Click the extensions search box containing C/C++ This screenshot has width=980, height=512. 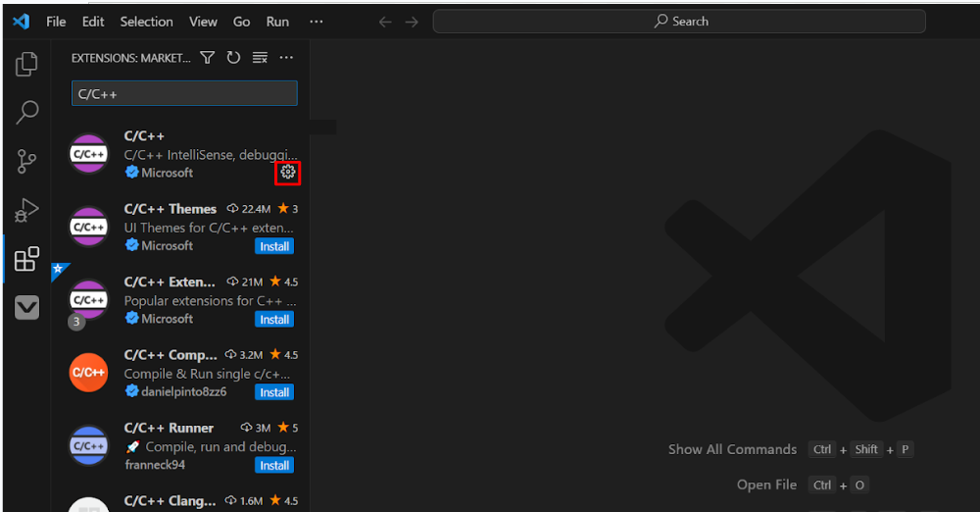click(184, 93)
